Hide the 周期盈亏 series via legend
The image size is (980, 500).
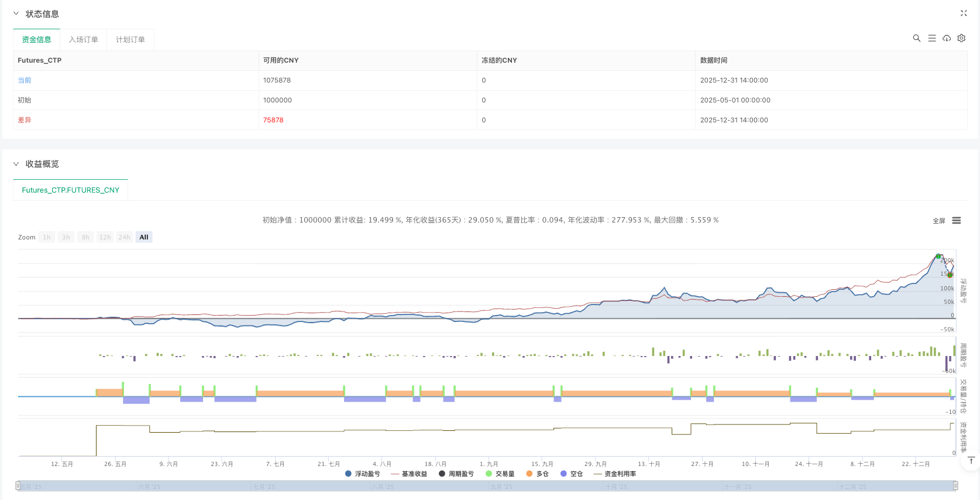(x=456, y=474)
